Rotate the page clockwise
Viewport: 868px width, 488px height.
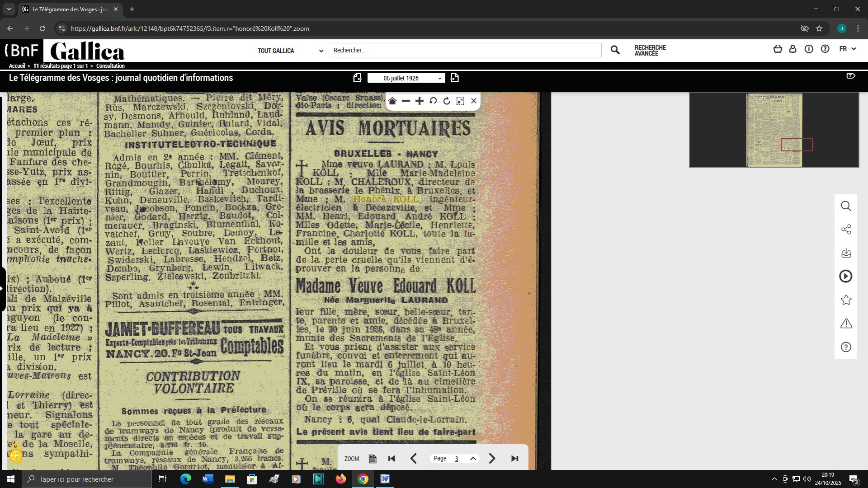(447, 101)
